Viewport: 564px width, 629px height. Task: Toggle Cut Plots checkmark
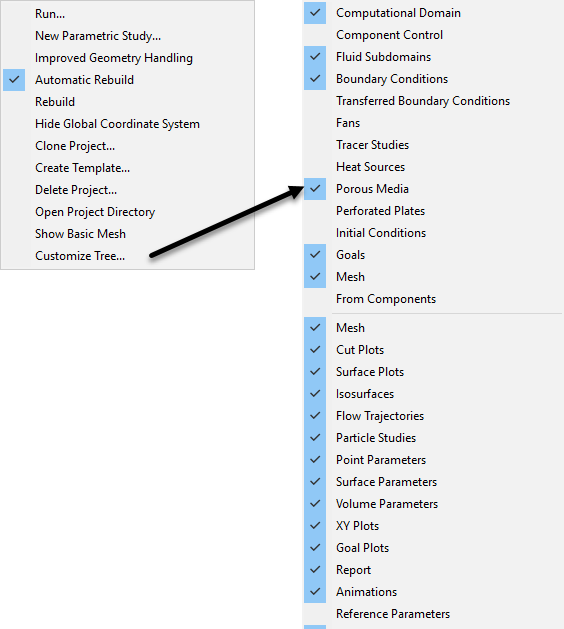click(x=315, y=350)
